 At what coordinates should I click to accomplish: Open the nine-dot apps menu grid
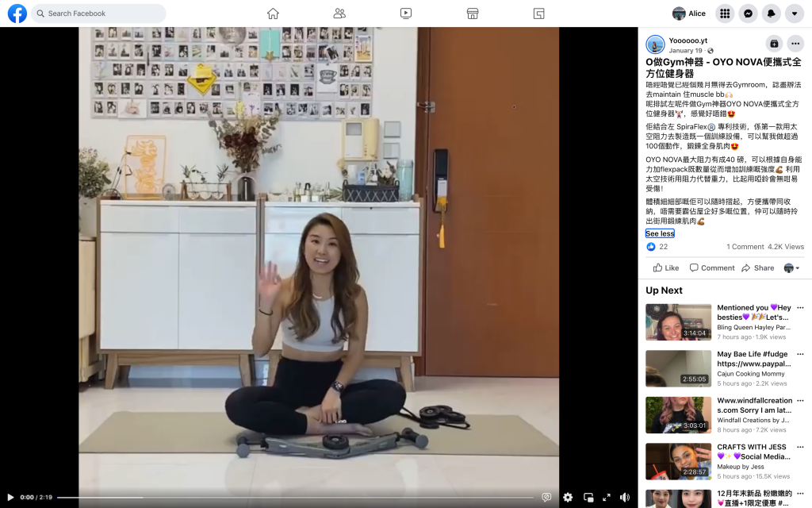click(x=724, y=13)
